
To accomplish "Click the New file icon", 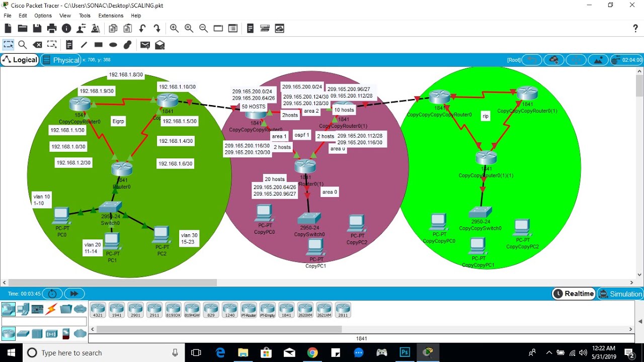I will [8, 29].
